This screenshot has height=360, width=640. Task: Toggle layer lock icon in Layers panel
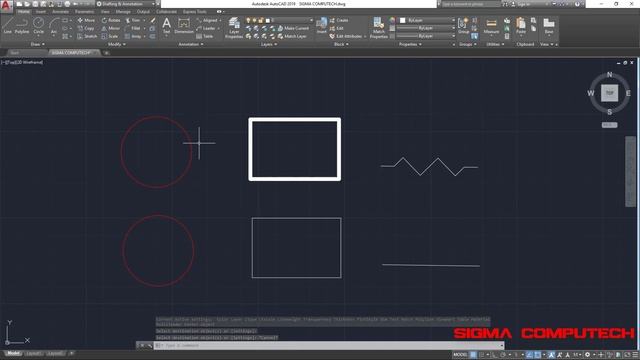pos(260,20)
